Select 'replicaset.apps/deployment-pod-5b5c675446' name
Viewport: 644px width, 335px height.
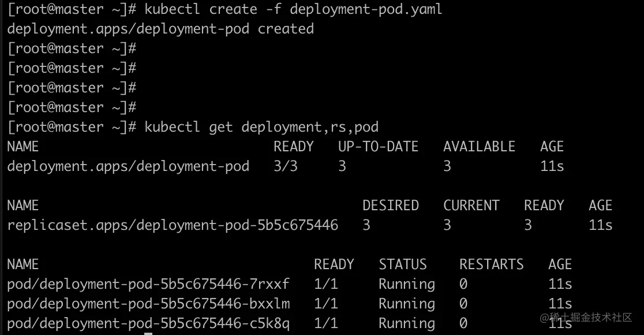tap(173, 225)
